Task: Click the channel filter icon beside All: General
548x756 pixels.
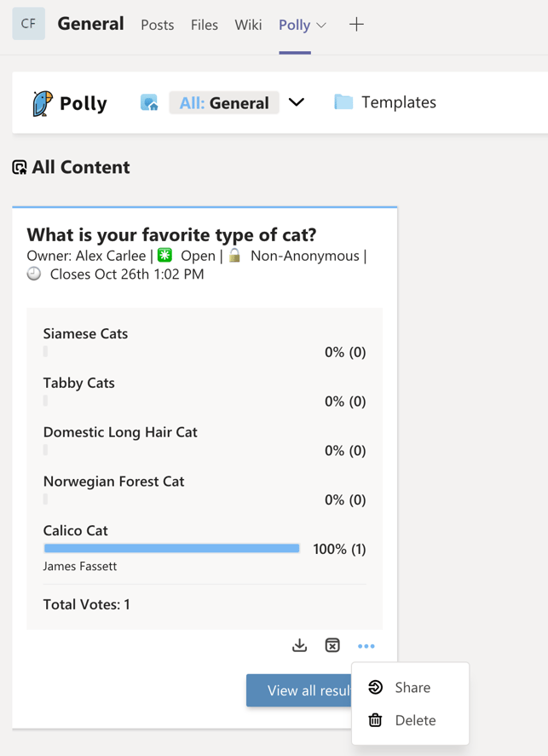Action: tap(149, 103)
